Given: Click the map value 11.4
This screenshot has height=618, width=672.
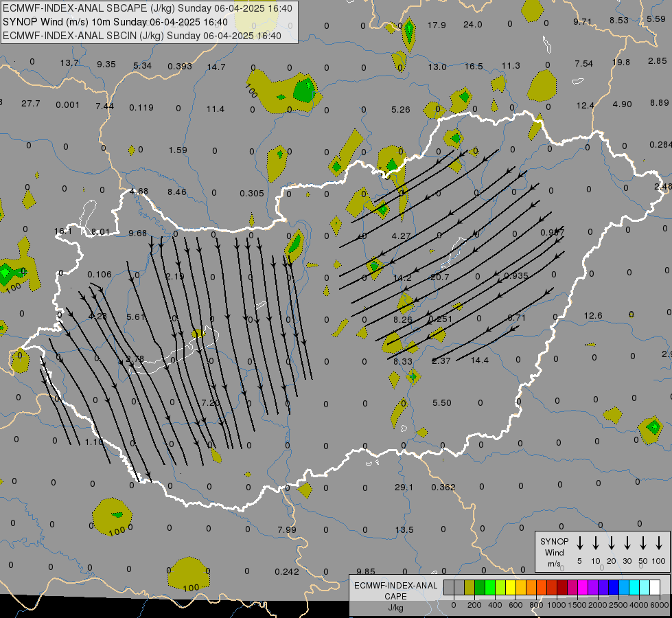Looking at the screenshot, I should tap(215, 109).
